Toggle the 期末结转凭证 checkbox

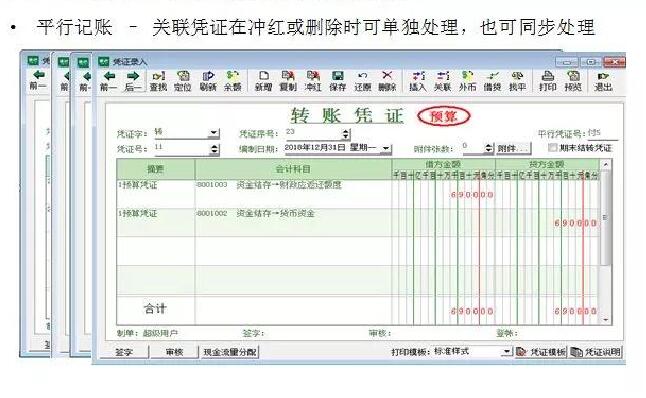click(x=552, y=147)
